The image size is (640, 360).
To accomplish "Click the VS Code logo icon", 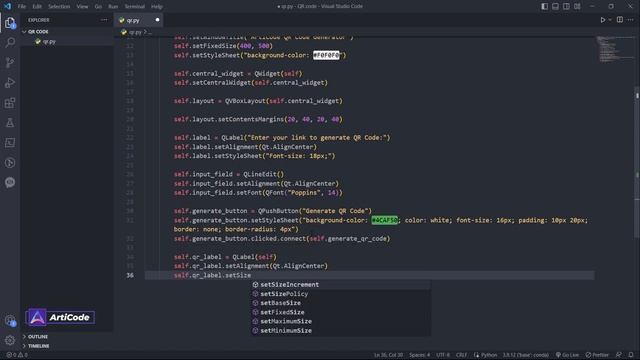I will point(7,6).
